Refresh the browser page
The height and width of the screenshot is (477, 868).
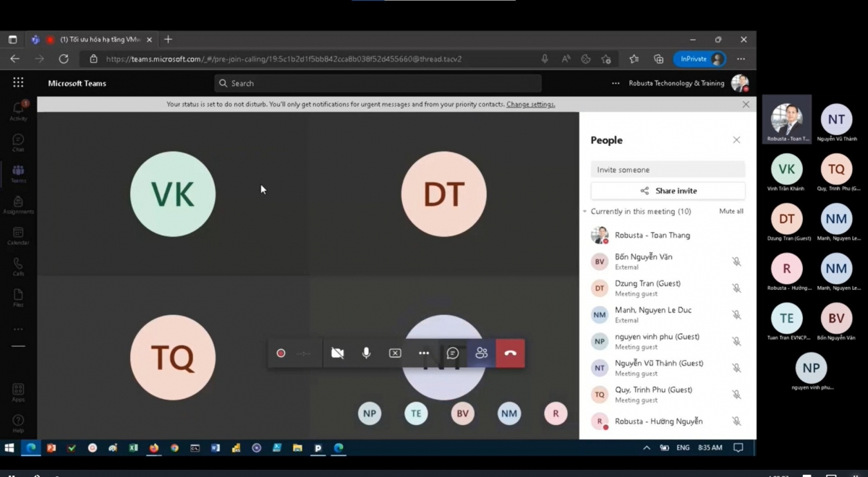(64, 59)
